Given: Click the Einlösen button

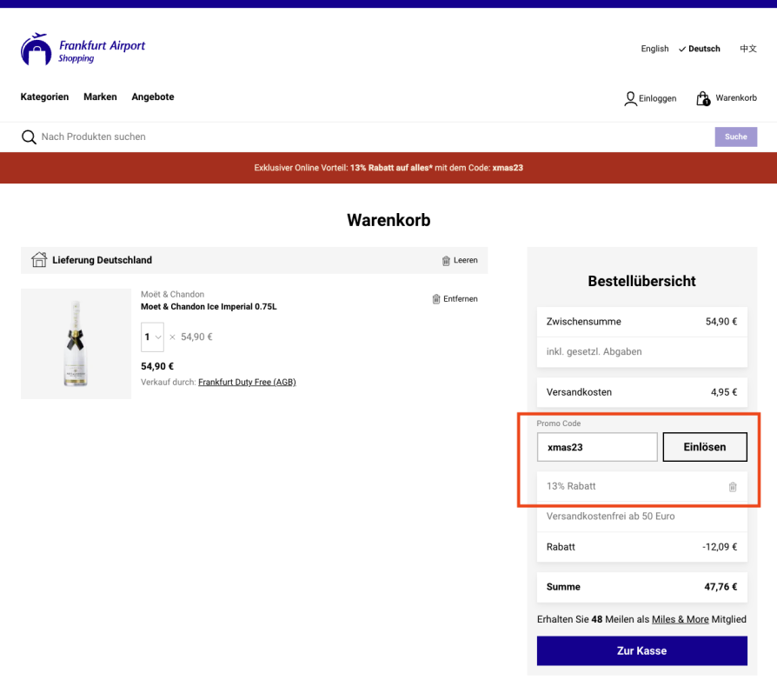Looking at the screenshot, I should point(705,447).
